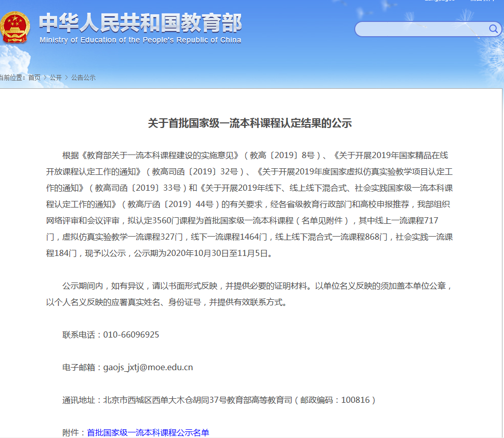Click the phone number 010-66096925
Screen dimensions: 504x438
(x=131, y=335)
